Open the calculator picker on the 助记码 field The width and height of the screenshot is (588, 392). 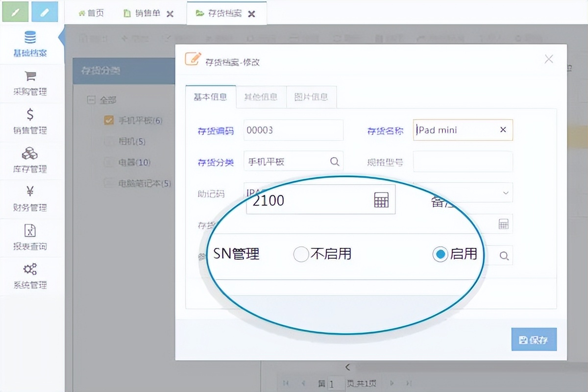tap(381, 199)
